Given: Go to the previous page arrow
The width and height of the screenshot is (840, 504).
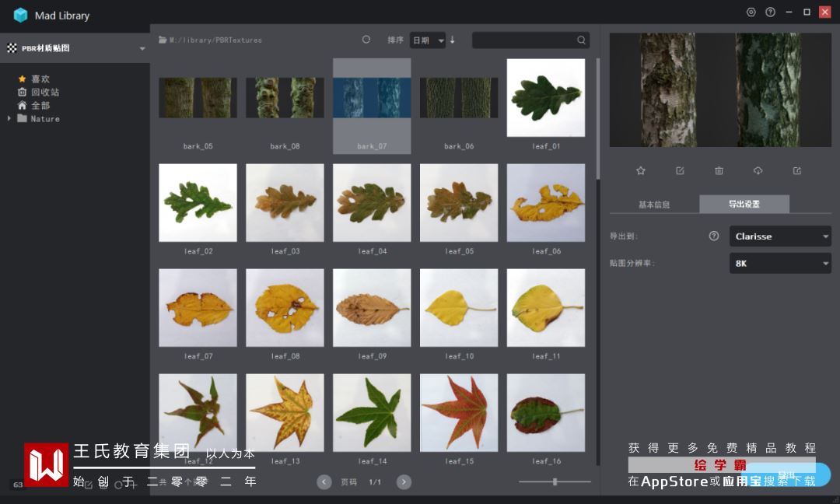Looking at the screenshot, I should tap(324, 482).
